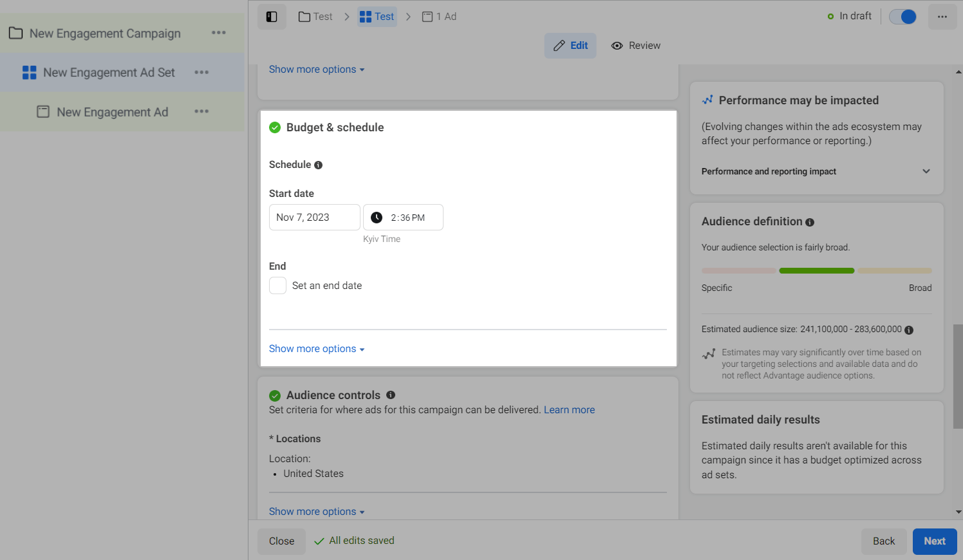This screenshot has width=963, height=560.
Task: Click the scrollbar up arrow
Action: (958, 72)
